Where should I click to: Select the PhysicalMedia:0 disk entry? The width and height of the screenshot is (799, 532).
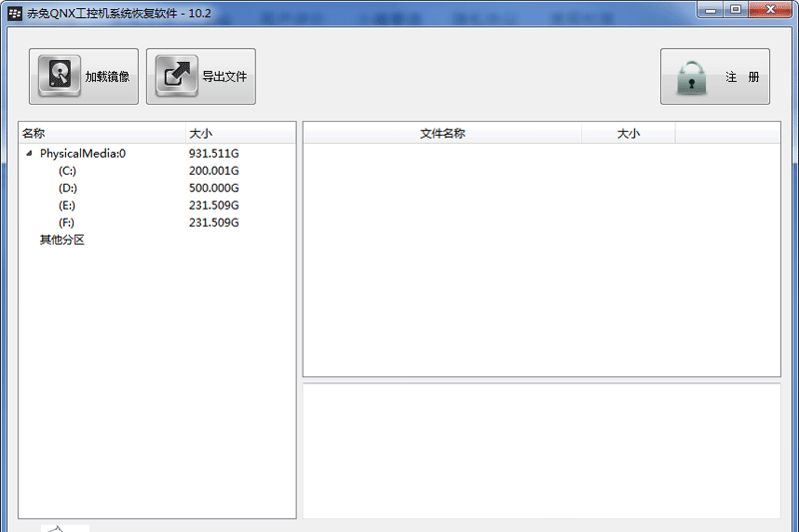point(82,154)
